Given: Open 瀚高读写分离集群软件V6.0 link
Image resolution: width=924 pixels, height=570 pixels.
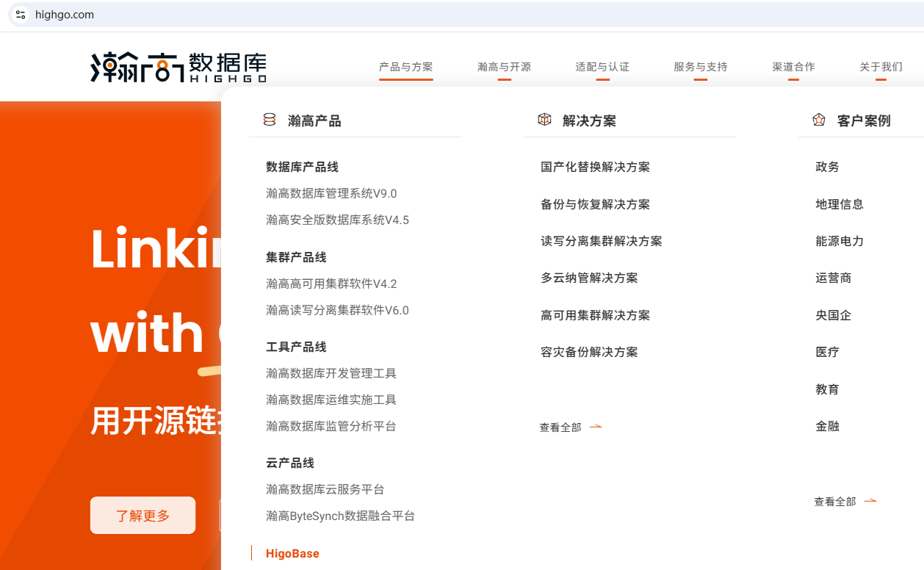Looking at the screenshot, I should click(x=338, y=310).
